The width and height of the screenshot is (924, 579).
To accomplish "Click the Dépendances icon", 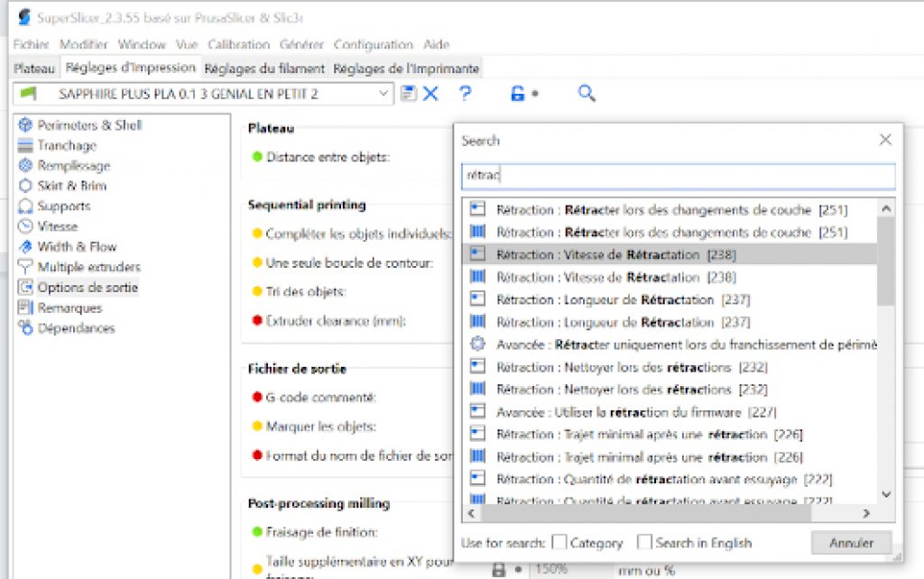I will pyautogui.click(x=25, y=327).
